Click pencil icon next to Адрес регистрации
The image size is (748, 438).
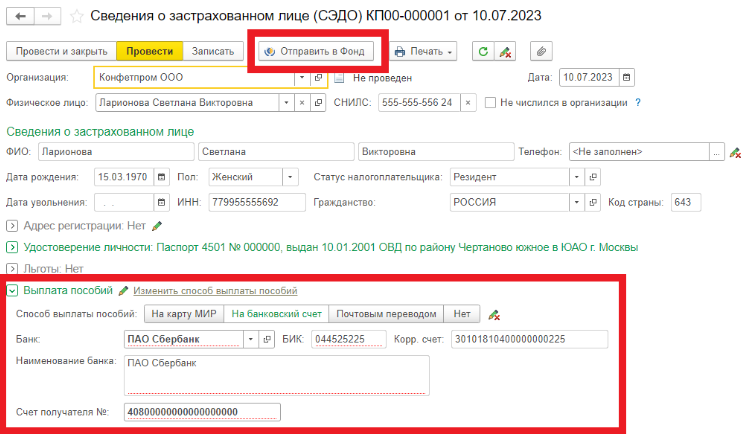157,226
